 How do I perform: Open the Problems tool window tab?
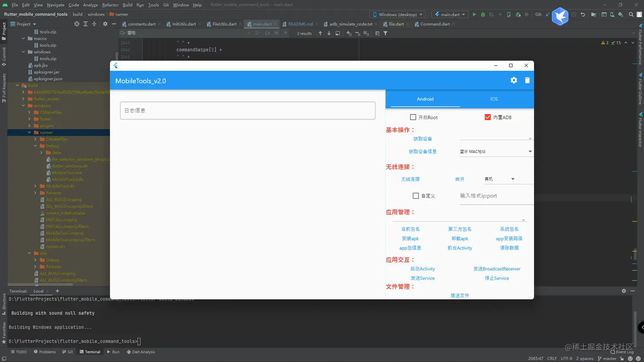(x=45, y=352)
